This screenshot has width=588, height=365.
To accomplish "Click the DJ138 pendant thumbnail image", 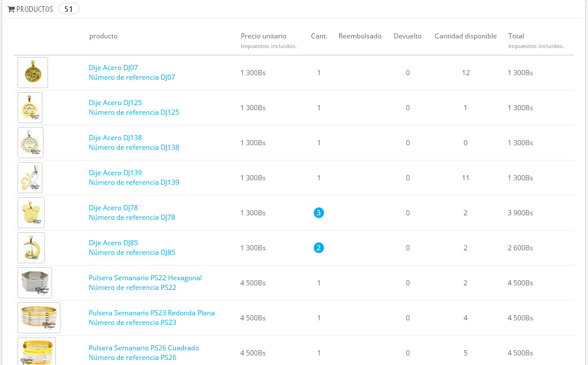I will pos(31,143).
